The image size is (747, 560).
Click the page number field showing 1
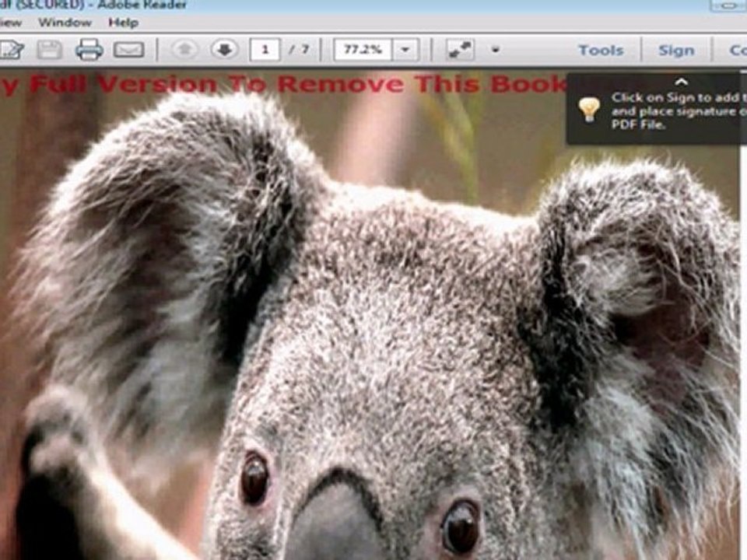pos(265,50)
